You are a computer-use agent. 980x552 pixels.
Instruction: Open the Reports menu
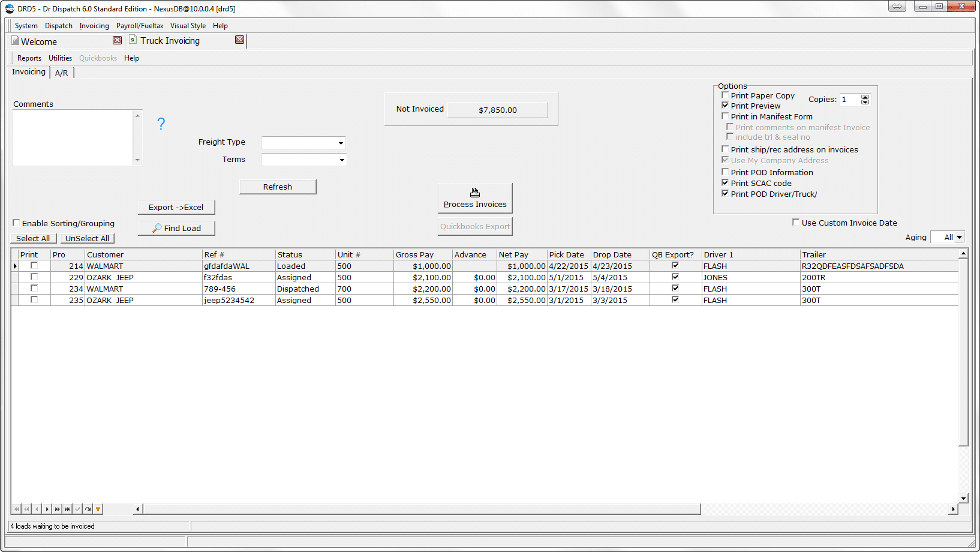pyautogui.click(x=29, y=58)
